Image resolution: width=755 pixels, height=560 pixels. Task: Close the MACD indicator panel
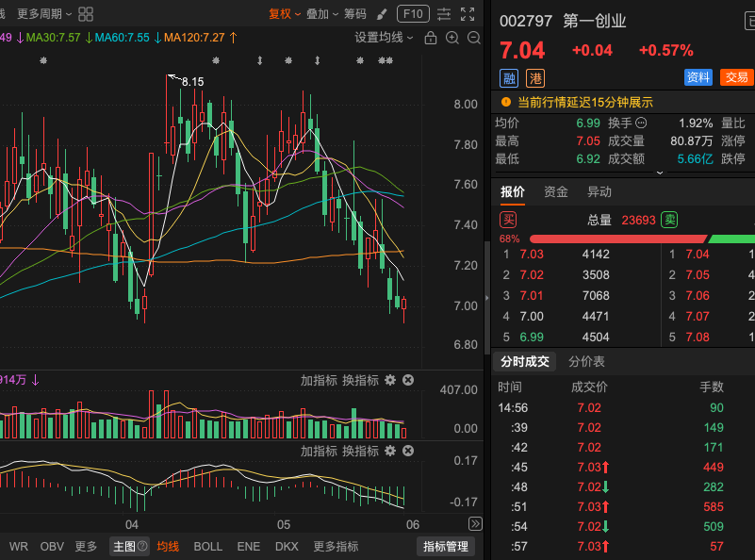click(x=408, y=452)
